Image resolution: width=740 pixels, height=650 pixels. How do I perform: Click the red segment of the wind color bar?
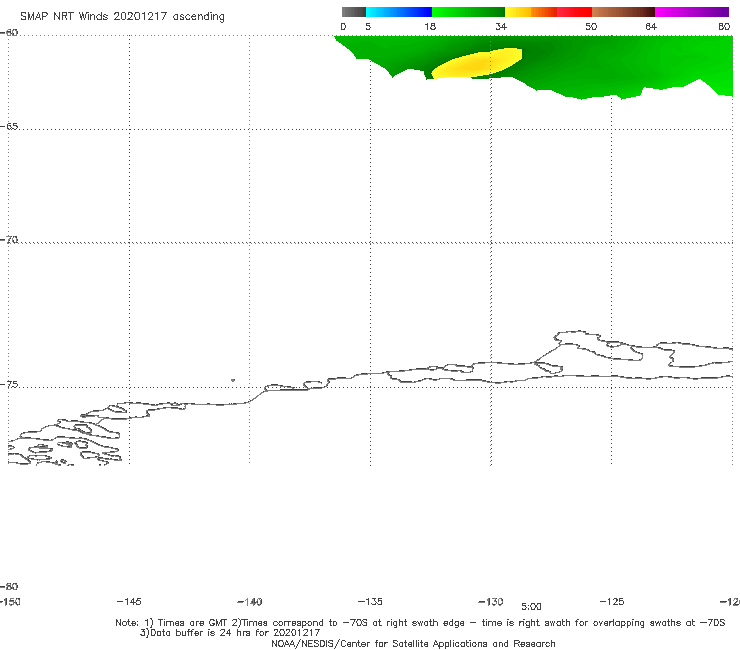pos(574,12)
